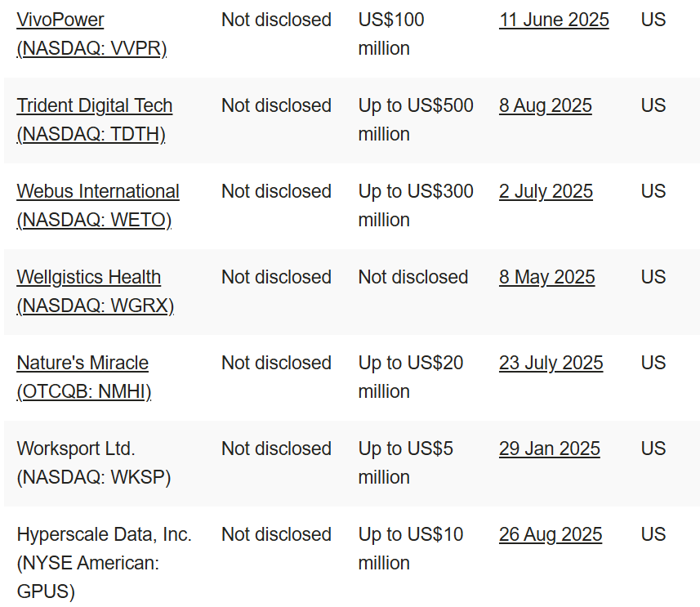Image resolution: width=700 pixels, height=607 pixels.
Task: Click the 11 June 2025 date link
Action: click(554, 20)
